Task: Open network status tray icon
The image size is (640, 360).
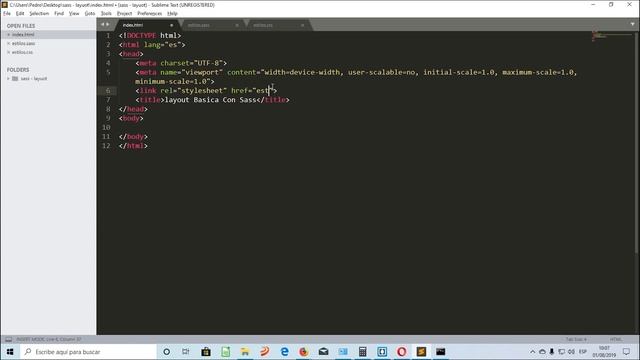Action: (x=562, y=351)
